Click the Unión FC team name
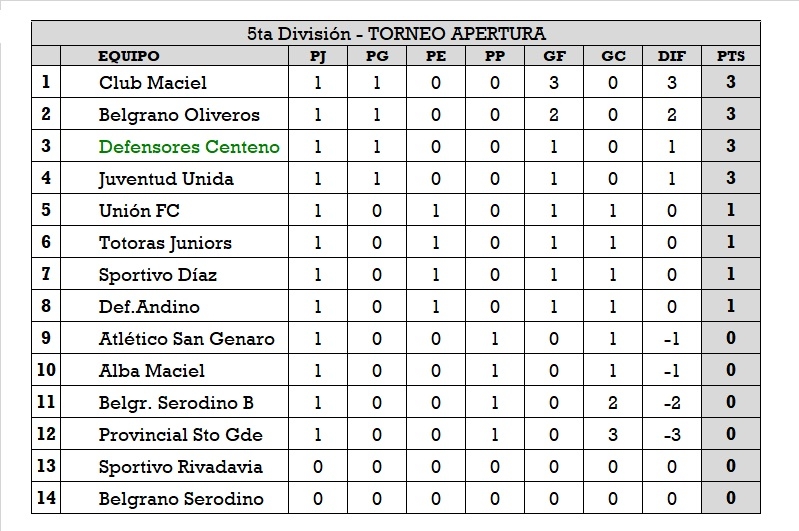 coord(139,211)
